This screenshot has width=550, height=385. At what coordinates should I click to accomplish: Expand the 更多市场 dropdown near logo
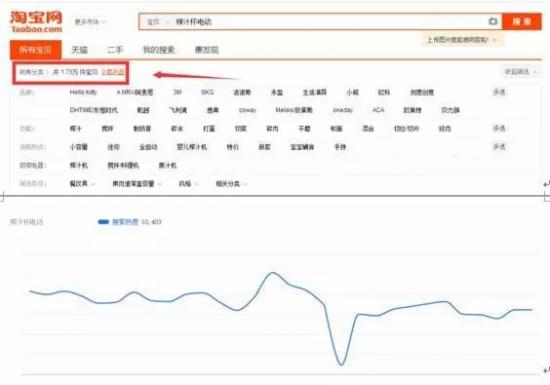[x=90, y=22]
